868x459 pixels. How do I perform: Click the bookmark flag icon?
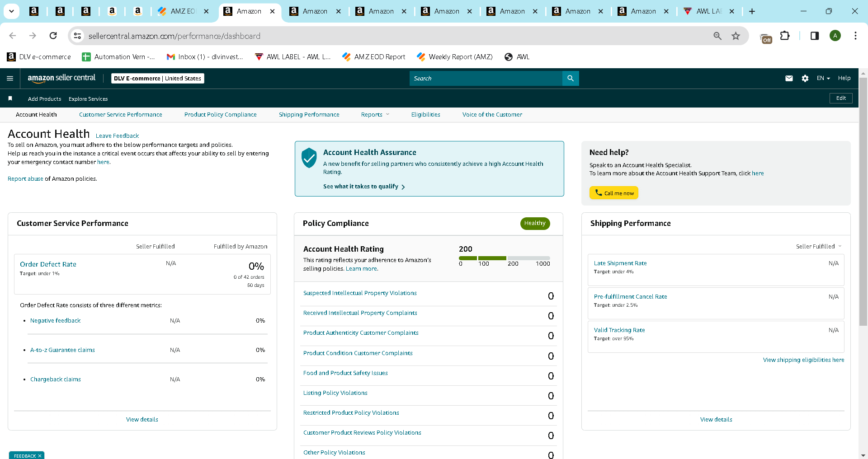(x=10, y=98)
